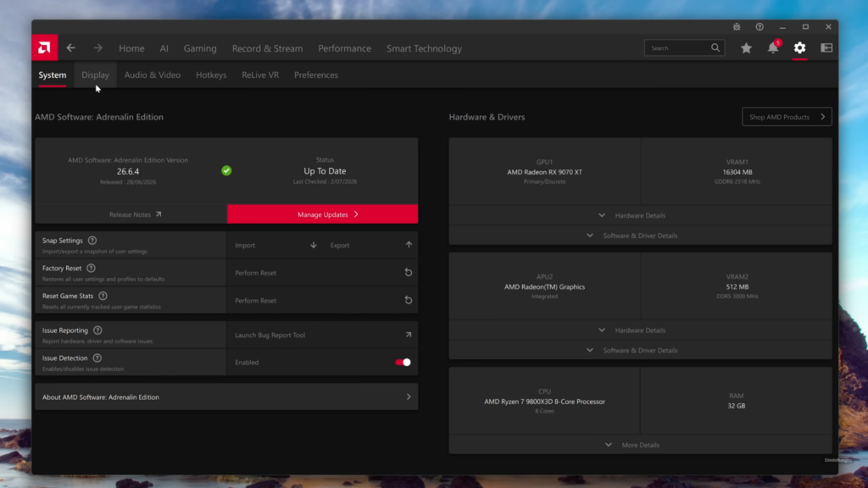Go back with the left arrow icon
Viewport: 868px width, 488px height.
71,48
